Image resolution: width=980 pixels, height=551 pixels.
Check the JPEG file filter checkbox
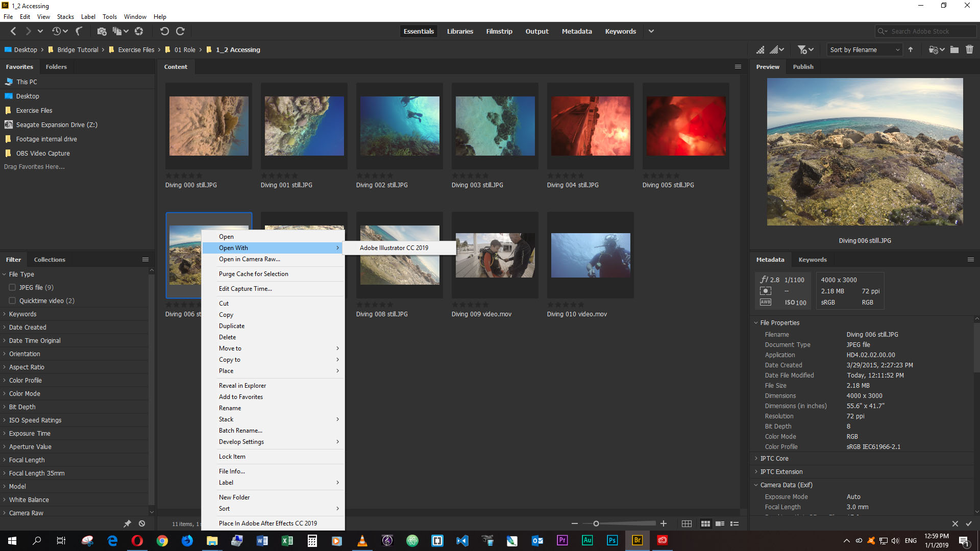coord(11,287)
